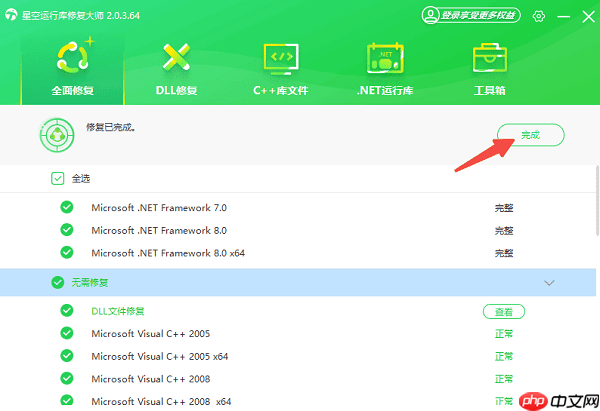Toggle the 全选 select-all checkbox

point(58,178)
